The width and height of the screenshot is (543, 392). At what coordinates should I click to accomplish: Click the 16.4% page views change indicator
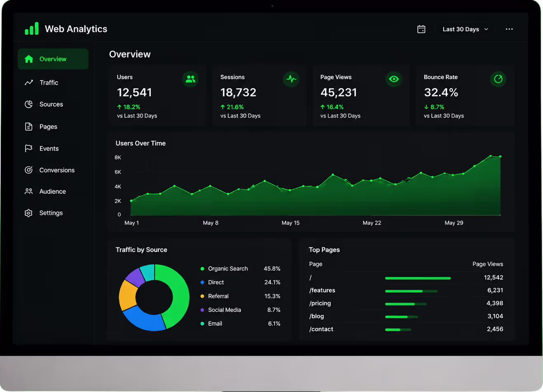pyautogui.click(x=332, y=107)
